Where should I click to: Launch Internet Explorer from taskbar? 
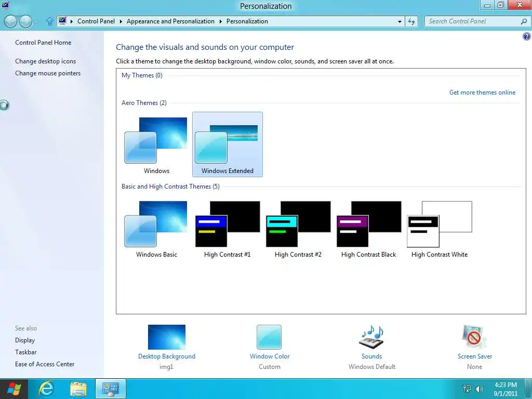[46, 389]
